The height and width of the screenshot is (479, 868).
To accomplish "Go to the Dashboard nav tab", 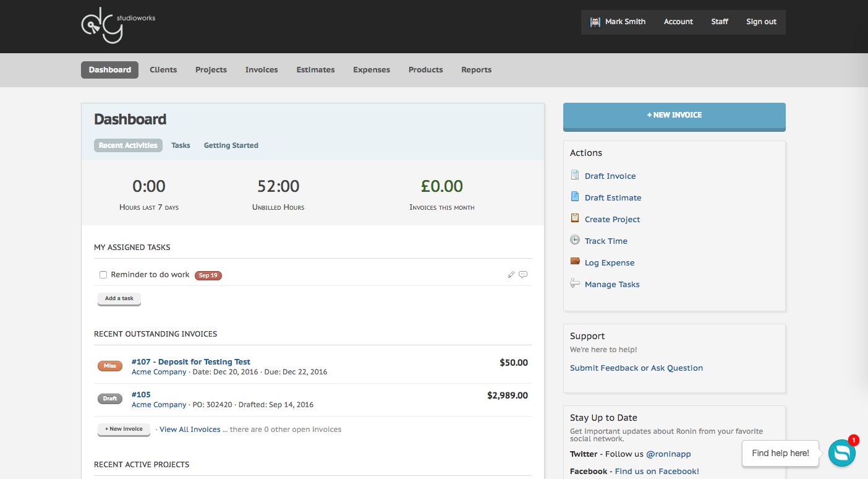I will [109, 70].
